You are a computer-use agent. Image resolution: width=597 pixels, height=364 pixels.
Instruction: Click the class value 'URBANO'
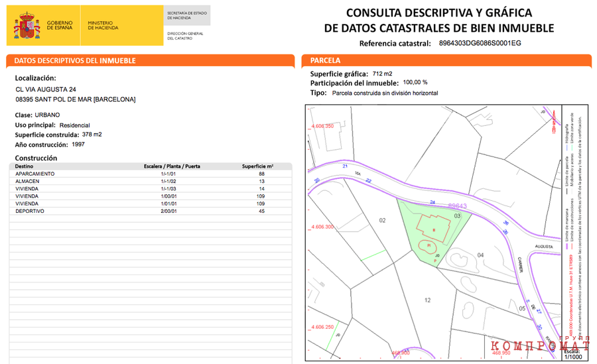pos(47,115)
